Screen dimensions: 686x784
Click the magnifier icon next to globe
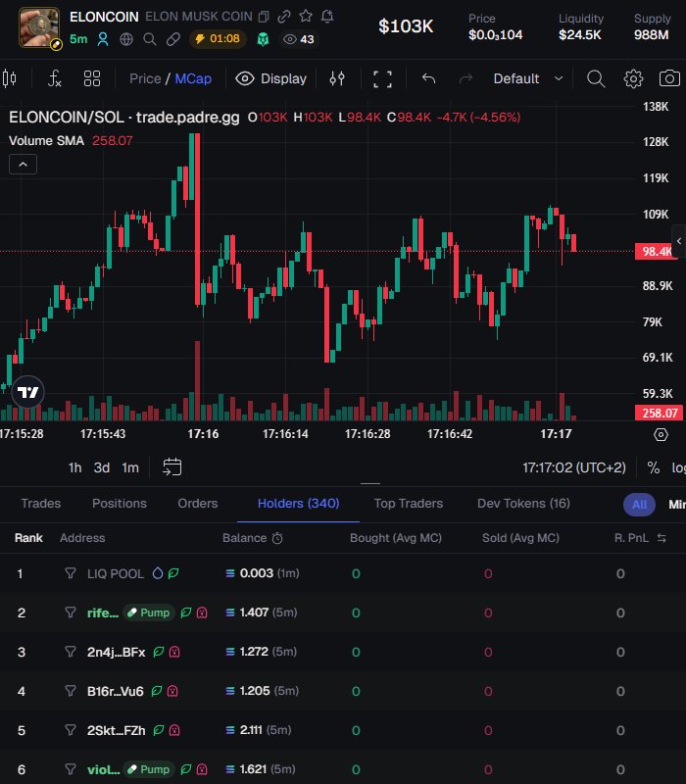[x=150, y=39]
